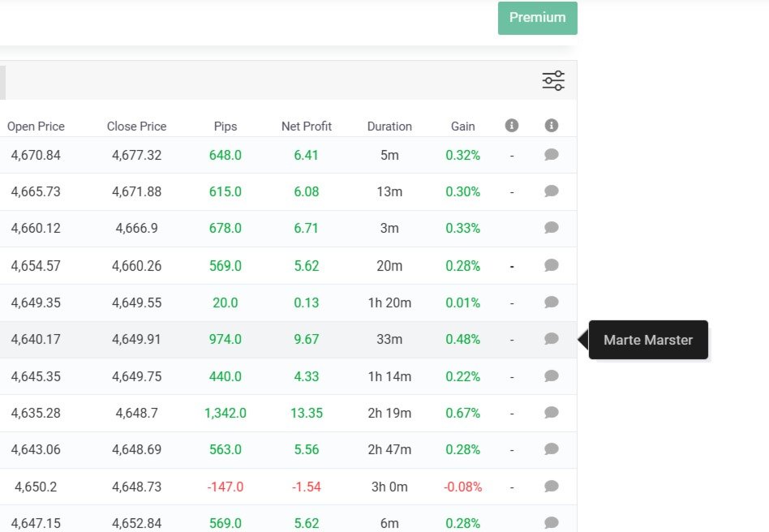Image resolution: width=769 pixels, height=532 pixels.
Task: Click the last info icon in header
Action: pyautogui.click(x=552, y=126)
